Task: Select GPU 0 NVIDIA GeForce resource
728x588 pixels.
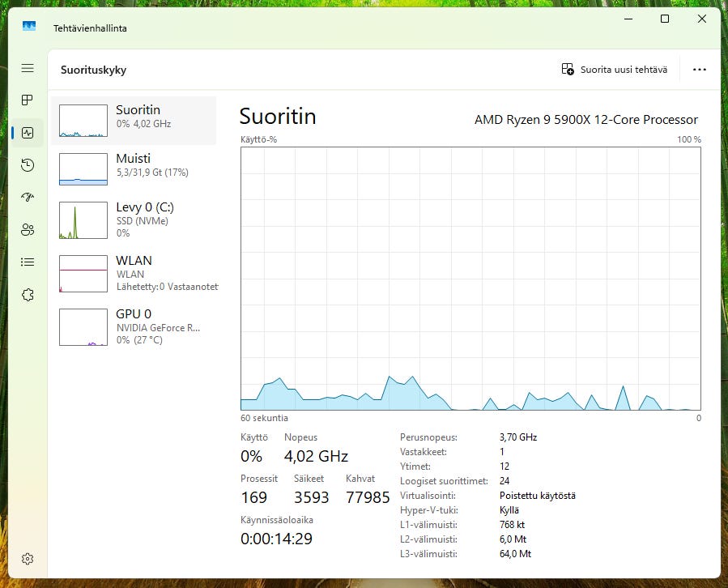Action: [x=134, y=326]
